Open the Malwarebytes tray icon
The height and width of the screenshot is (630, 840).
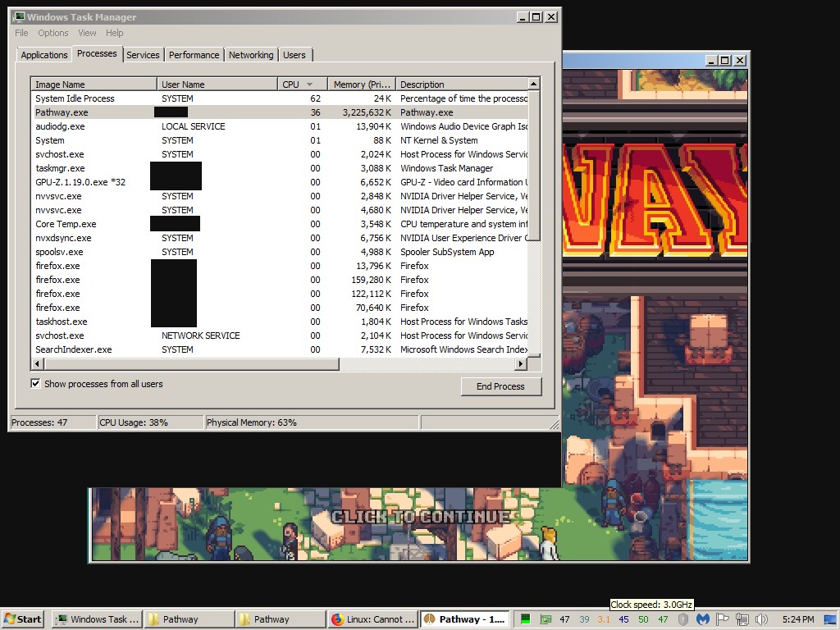(702, 619)
